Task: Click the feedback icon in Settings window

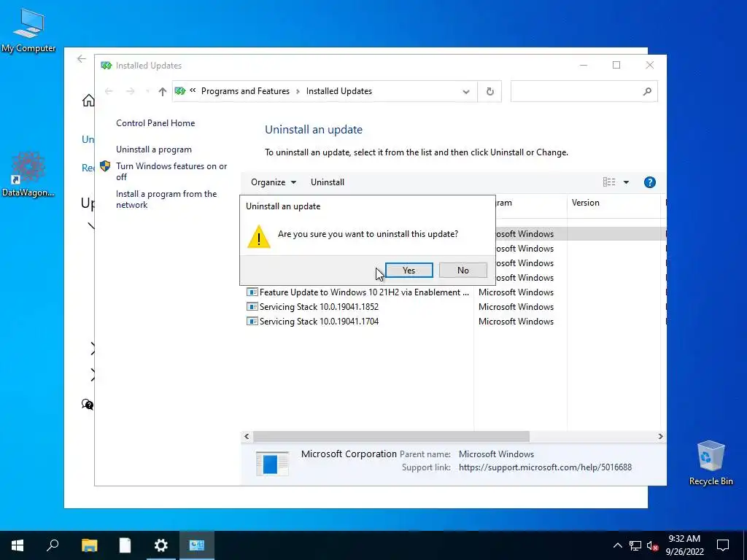Action: point(88,405)
